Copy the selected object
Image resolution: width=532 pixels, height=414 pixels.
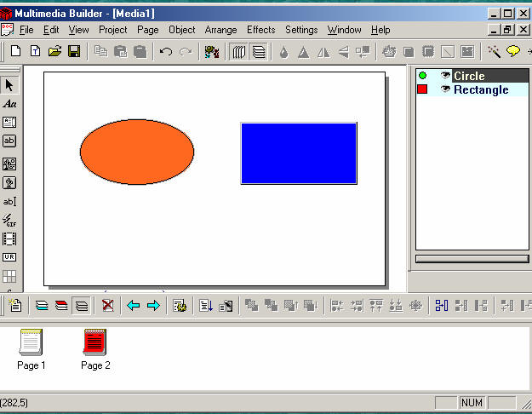pos(100,52)
